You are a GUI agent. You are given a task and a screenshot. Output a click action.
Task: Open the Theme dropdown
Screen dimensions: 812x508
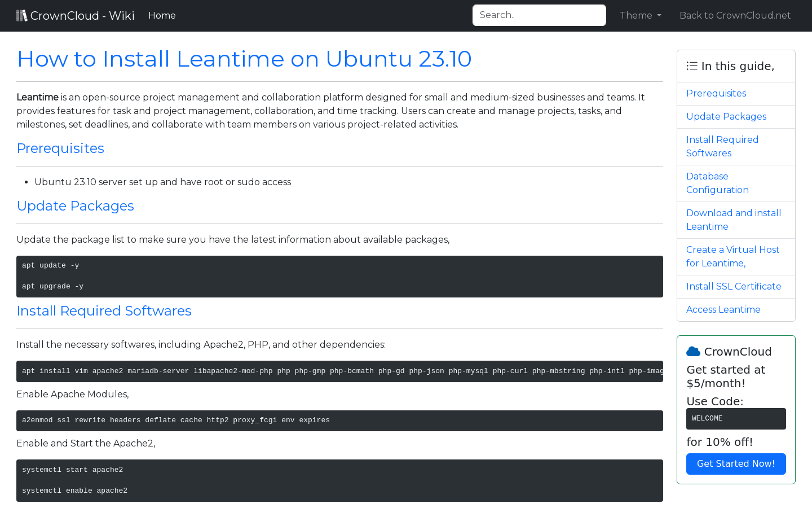click(x=640, y=15)
